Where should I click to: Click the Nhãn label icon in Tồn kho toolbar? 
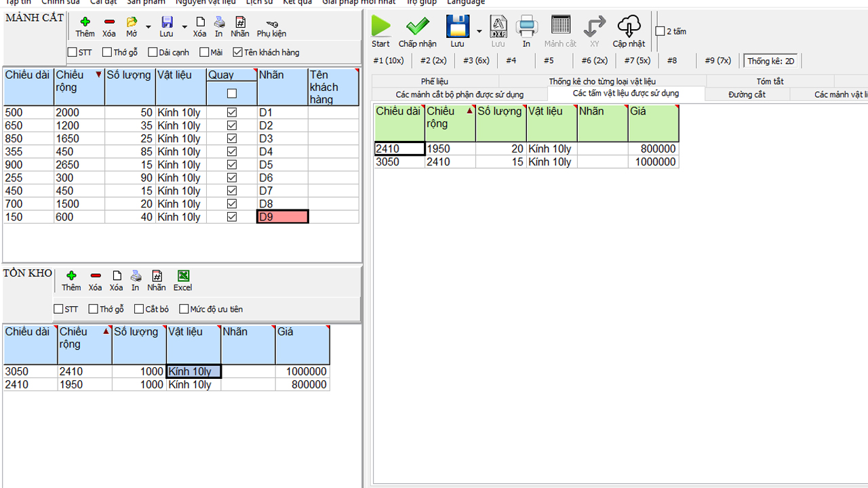[x=157, y=276]
